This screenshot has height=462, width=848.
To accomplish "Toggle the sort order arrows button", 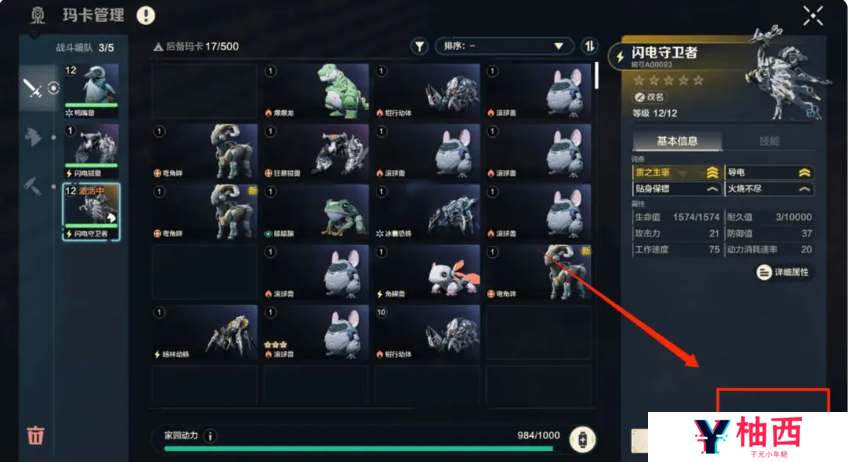I will point(589,46).
